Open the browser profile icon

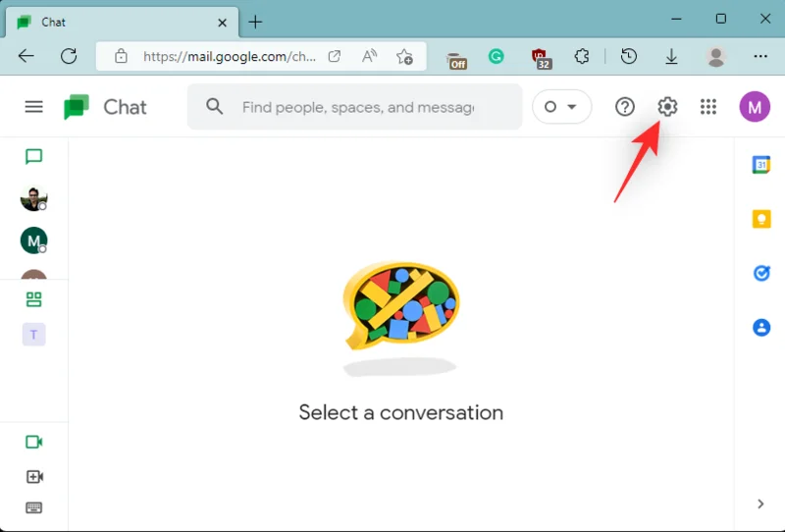point(716,56)
